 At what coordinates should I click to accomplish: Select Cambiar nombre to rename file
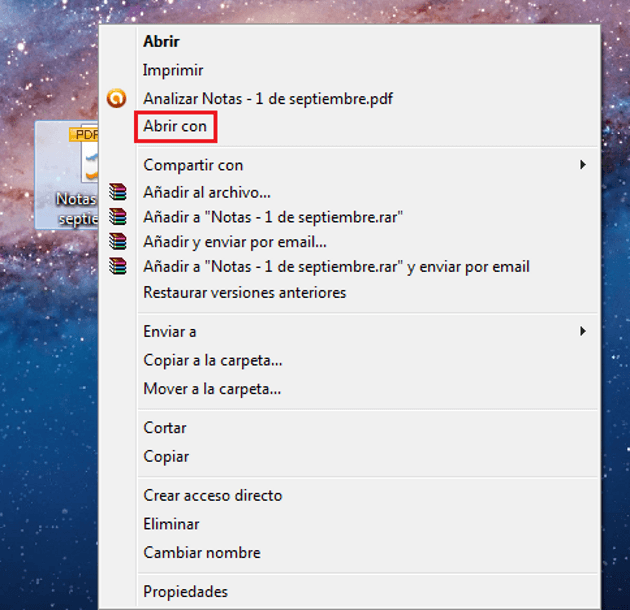pos(201,552)
